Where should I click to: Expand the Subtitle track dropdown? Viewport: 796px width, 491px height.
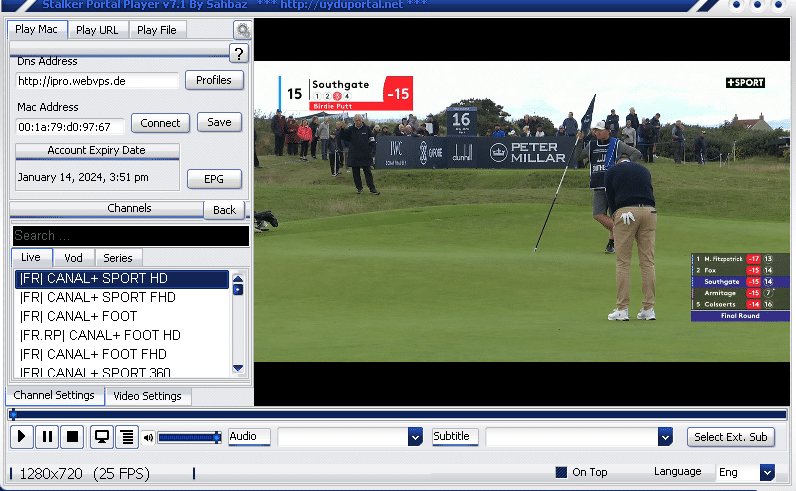(665, 437)
